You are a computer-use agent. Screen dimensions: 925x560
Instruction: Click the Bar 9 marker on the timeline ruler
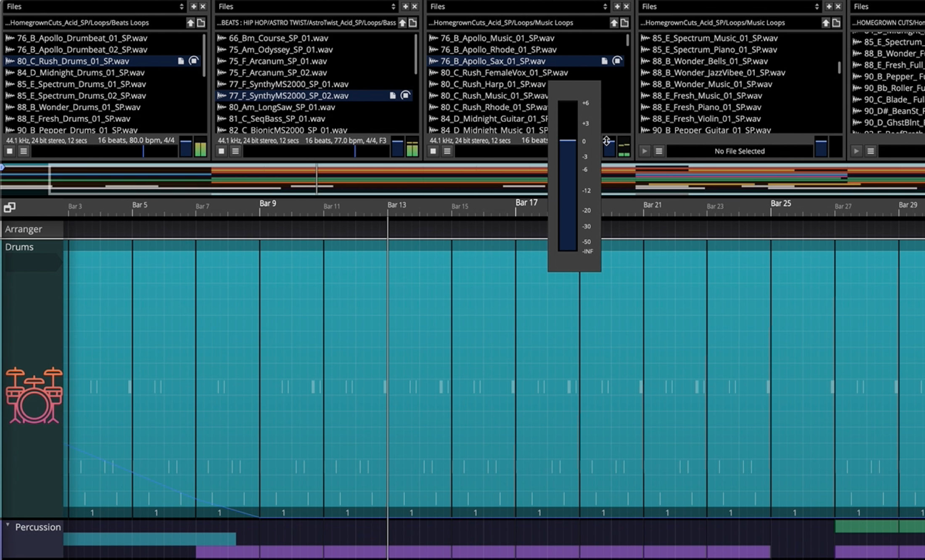[267, 204]
